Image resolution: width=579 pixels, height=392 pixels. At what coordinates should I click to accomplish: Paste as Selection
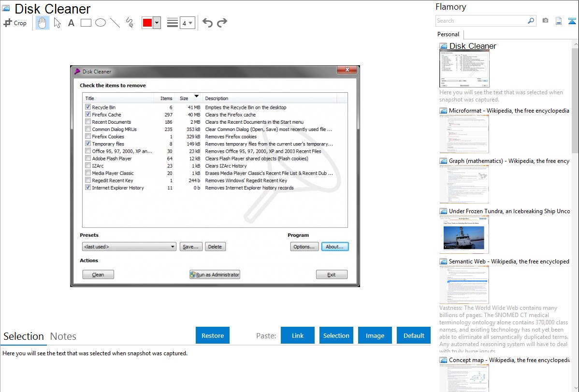(x=336, y=335)
